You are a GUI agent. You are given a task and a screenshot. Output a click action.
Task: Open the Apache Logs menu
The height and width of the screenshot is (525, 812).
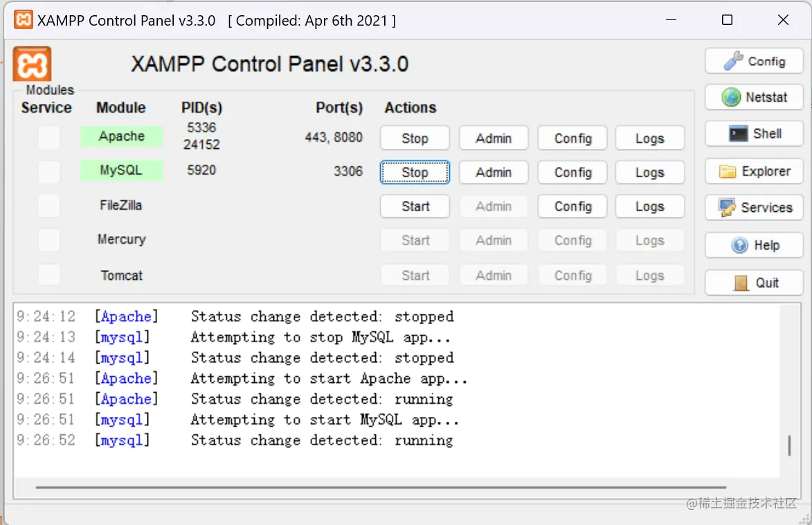pyautogui.click(x=650, y=139)
